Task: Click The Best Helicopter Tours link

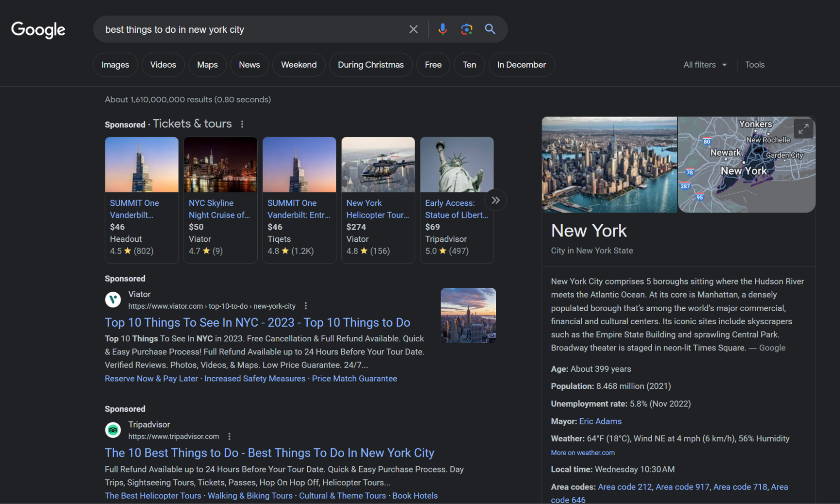Action: point(153,496)
